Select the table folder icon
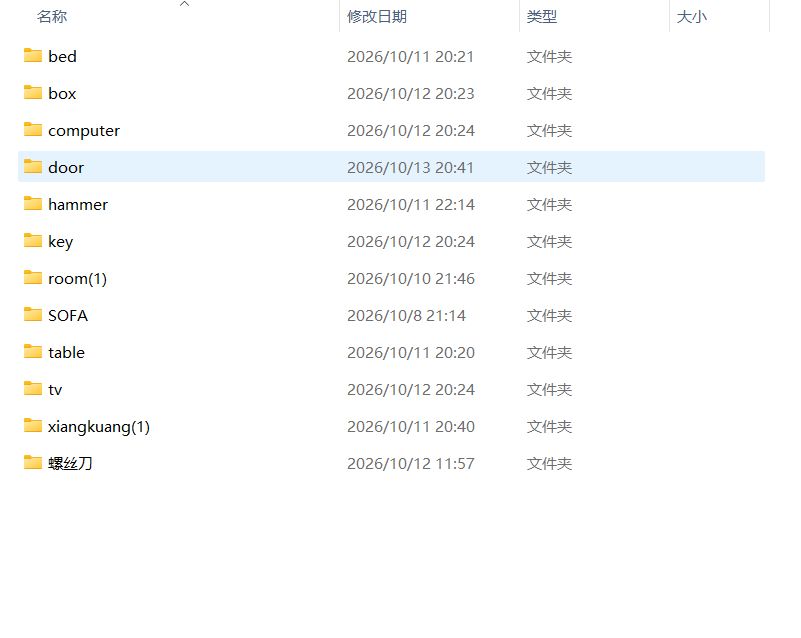 [x=33, y=351]
